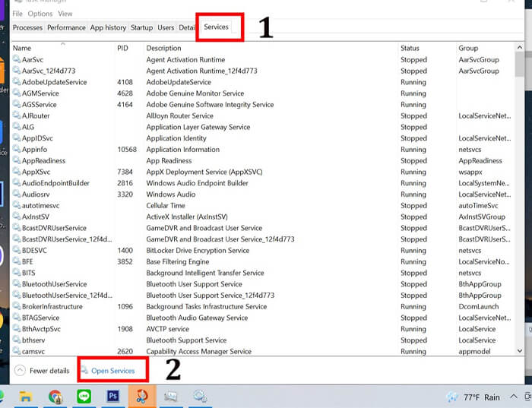
Task: Click the icon beside AdobeUpdateService
Action: coord(16,81)
